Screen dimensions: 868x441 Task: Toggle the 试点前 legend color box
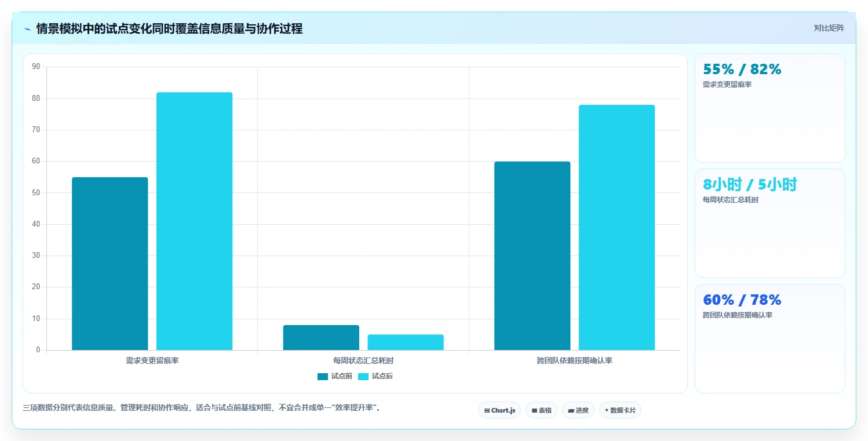[x=323, y=377]
